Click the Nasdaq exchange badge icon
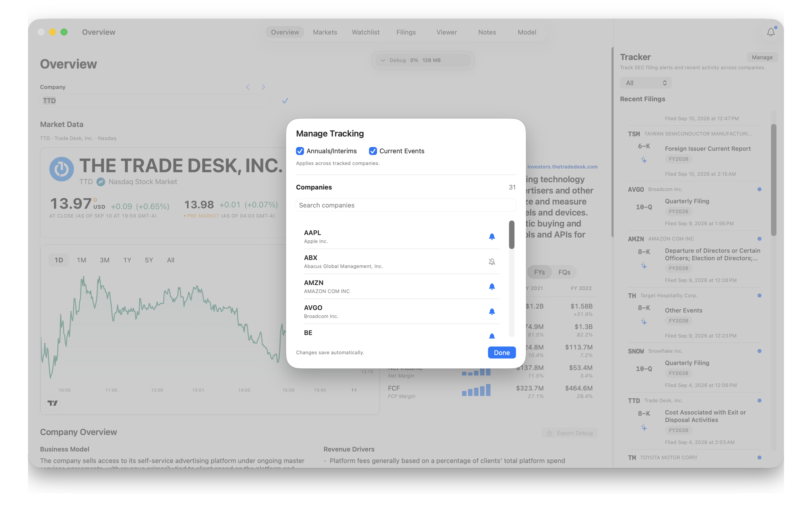 pyautogui.click(x=100, y=182)
